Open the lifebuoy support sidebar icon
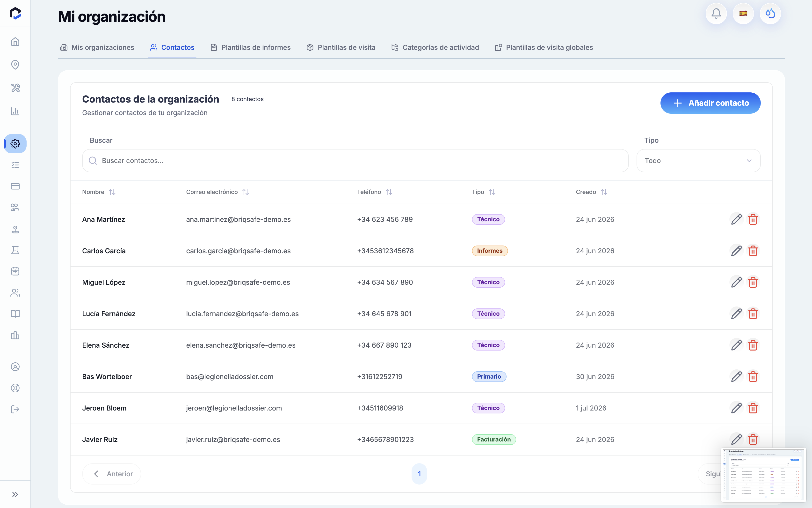The width and height of the screenshot is (812, 508). [15, 388]
